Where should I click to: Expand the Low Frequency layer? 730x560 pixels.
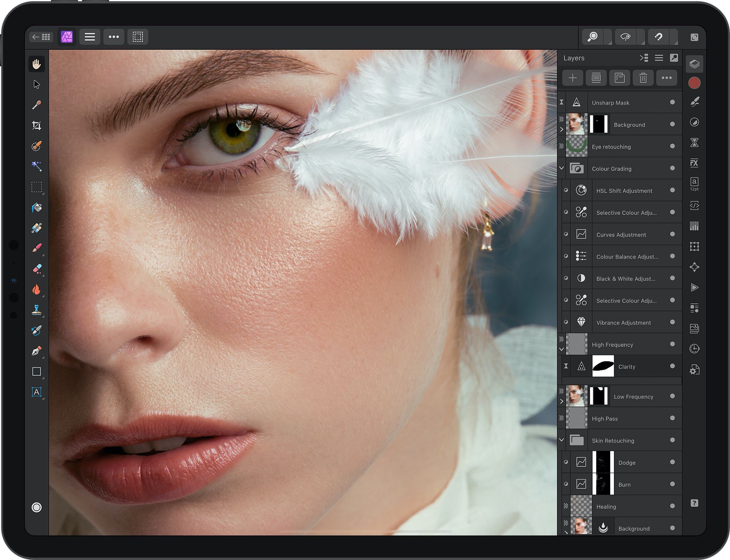562,401
